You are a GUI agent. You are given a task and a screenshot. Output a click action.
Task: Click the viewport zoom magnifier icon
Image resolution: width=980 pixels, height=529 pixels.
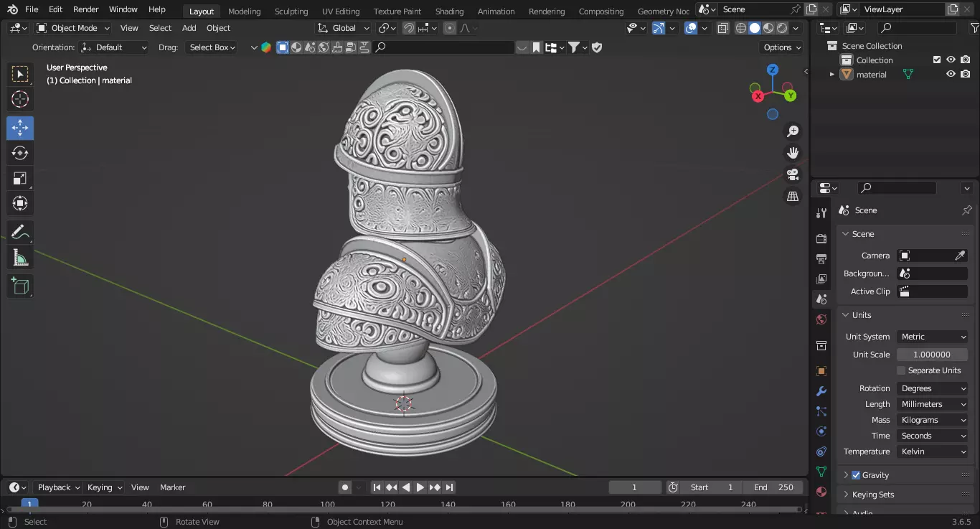pyautogui.click(x=793, y=131)
